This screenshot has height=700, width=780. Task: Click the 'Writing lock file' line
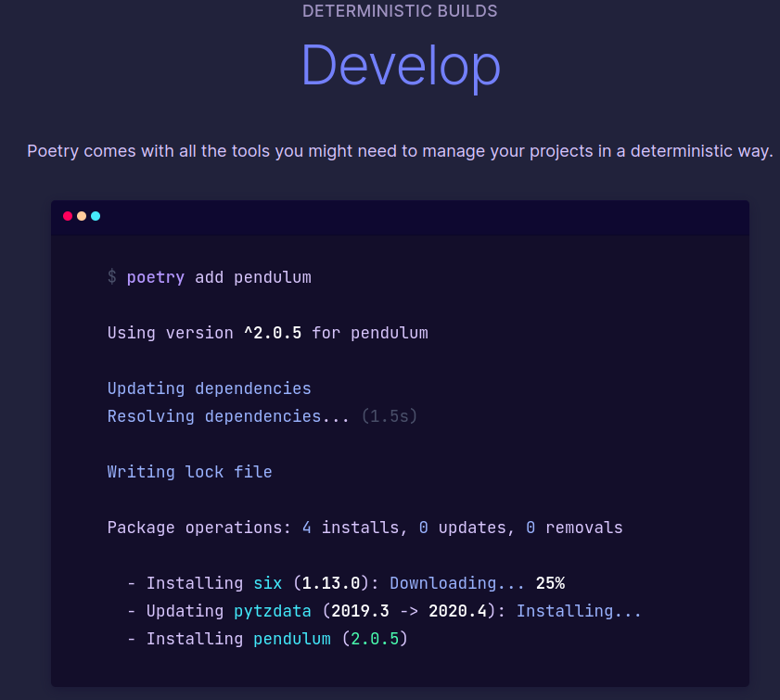(189, 472)
